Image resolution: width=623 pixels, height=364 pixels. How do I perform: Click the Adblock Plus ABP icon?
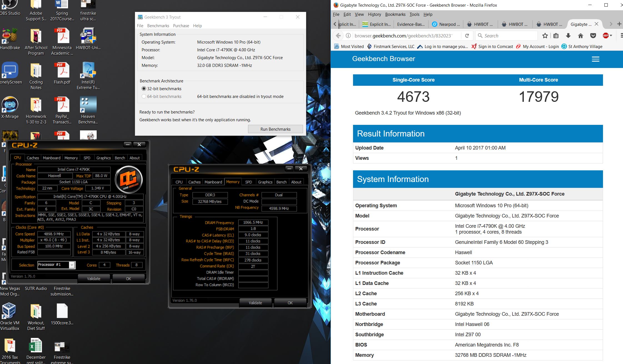pos(606,36)
